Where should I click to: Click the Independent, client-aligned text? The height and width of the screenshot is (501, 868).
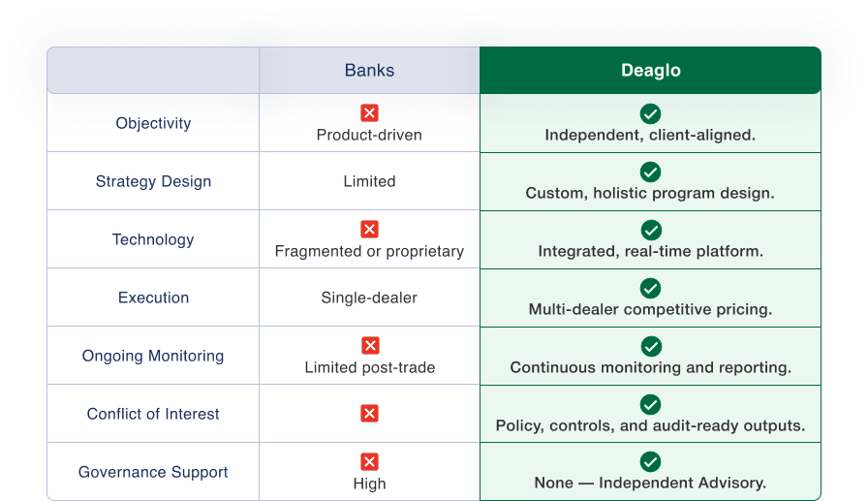coord(650,135)
